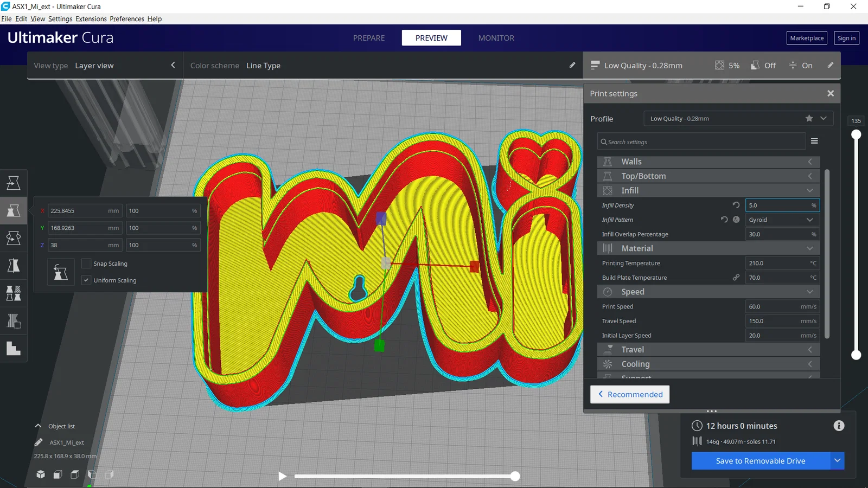Reset the Infill Density value
The image size is (868, 488).
736,205
